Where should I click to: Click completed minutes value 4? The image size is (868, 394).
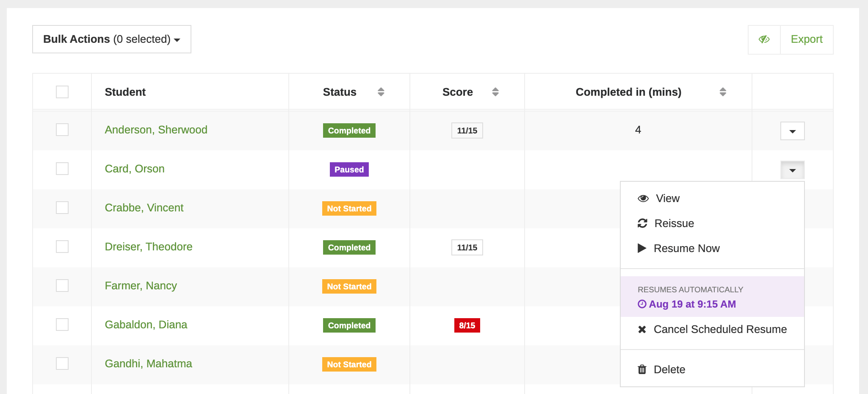(638, 130)
